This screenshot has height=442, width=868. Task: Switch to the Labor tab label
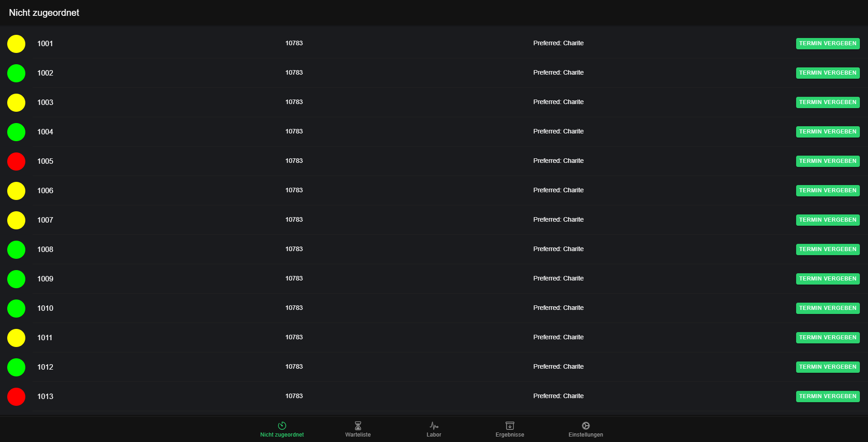click(x=434, y=435)
